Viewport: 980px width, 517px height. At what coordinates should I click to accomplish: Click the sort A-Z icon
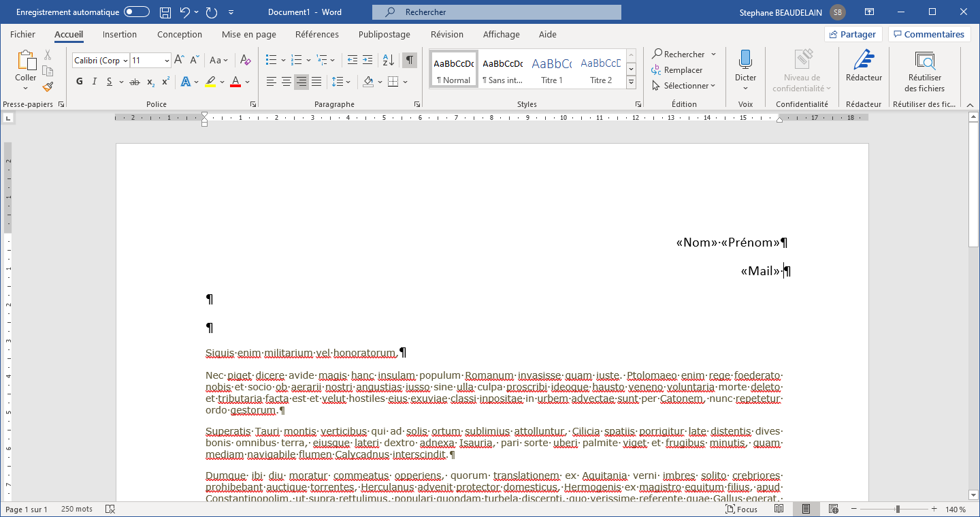pyautogui.click(x=388, y=60)
